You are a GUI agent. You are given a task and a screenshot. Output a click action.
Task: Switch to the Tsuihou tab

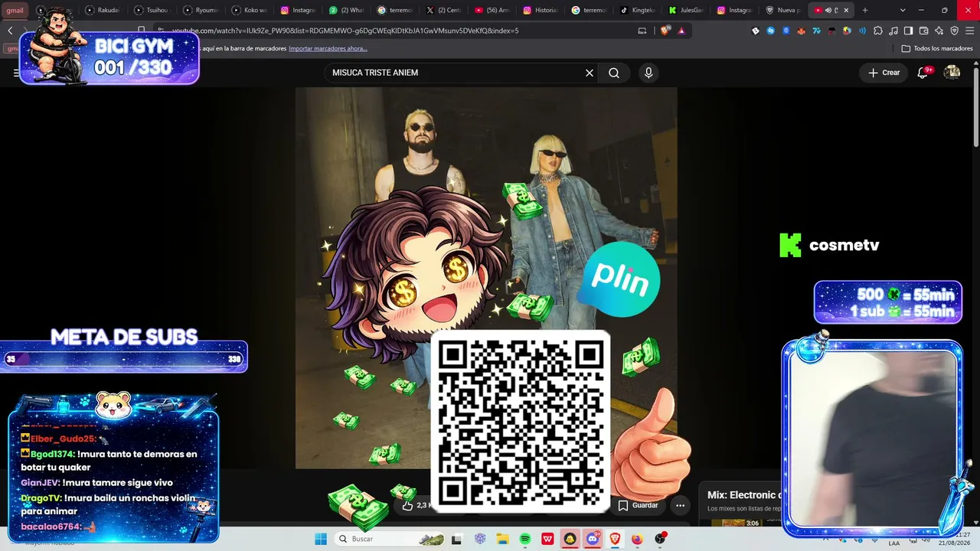[150, 10]
